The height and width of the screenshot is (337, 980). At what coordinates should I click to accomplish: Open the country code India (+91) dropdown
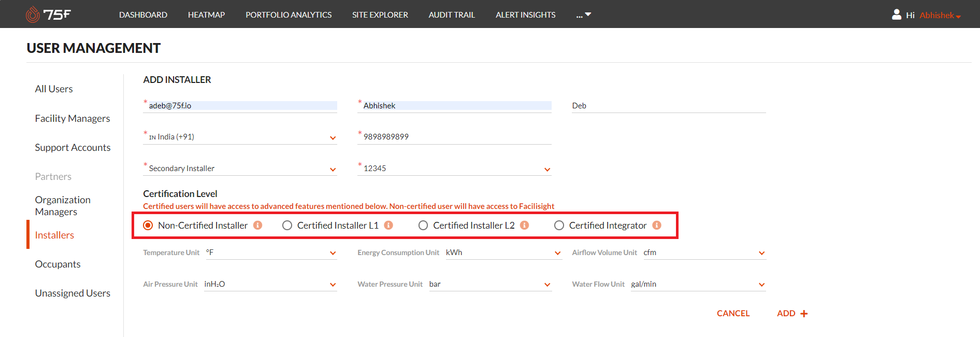[240, 137]
